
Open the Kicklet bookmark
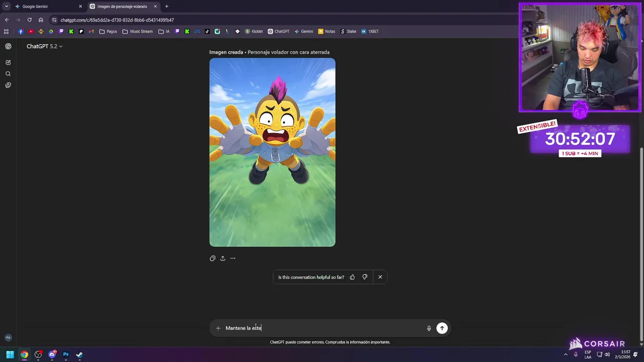(x=254, y=31)
